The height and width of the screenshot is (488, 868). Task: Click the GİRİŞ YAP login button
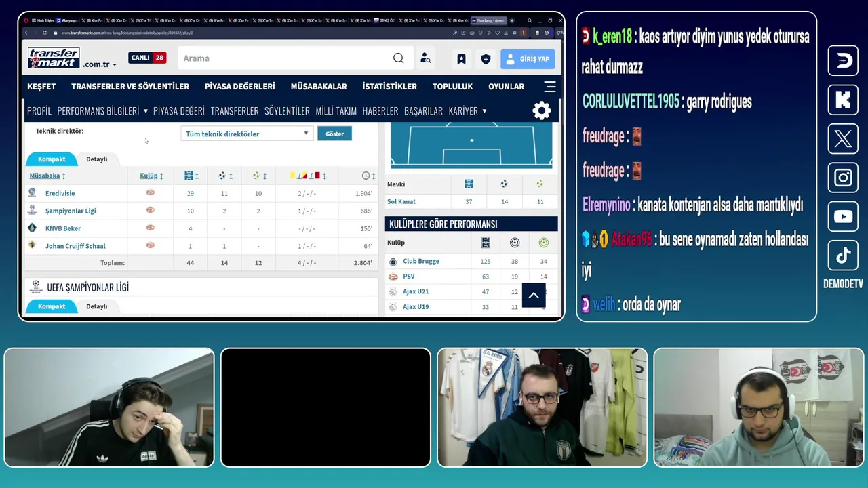pyautogui.click(x=528, y=59)
